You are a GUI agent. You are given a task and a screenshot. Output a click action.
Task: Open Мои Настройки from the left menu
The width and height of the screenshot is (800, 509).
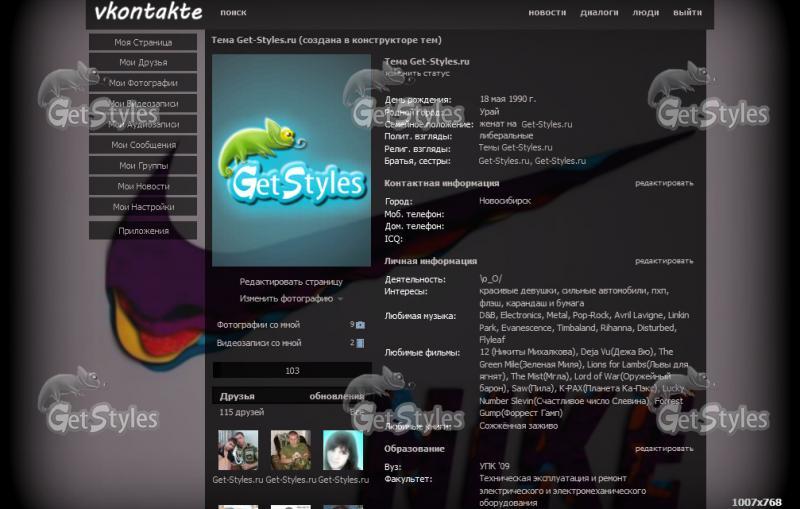click(x=143, y=207)
